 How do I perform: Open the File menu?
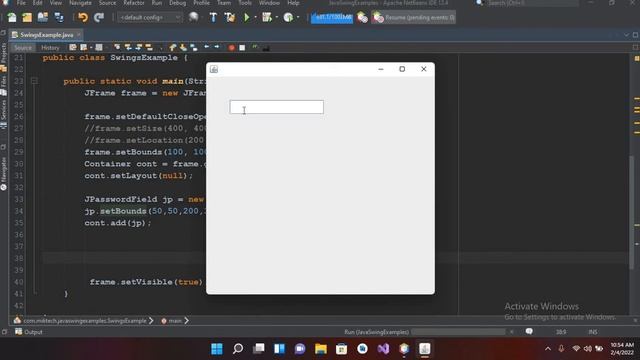[21, 3]
